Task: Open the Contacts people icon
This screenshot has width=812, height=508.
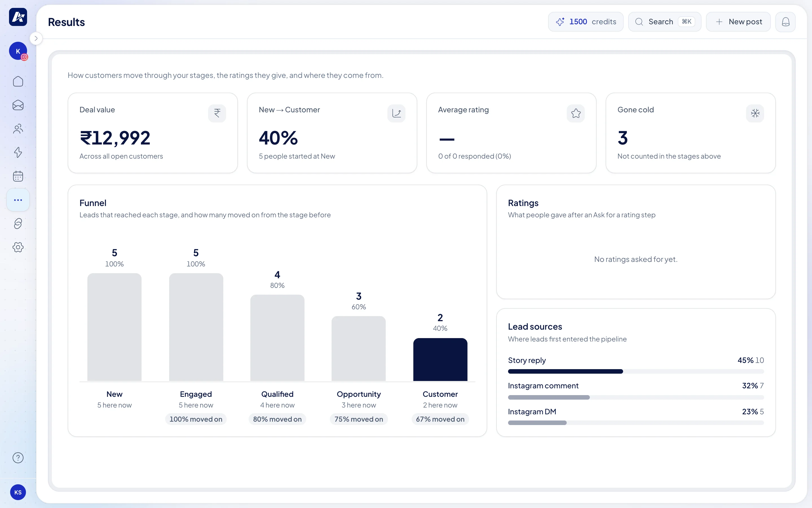Action: [x=18, y=129]
